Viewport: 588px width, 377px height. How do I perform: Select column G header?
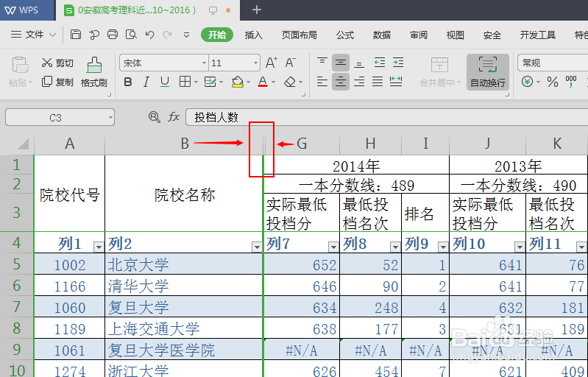[302, 144]
